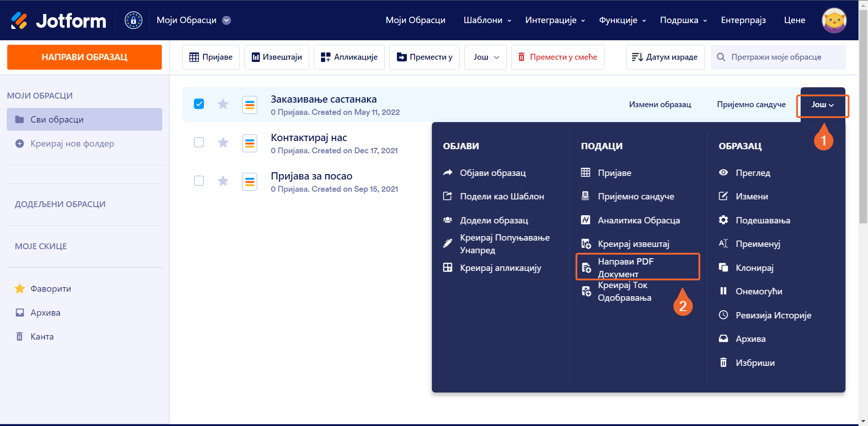Viewport: 868px width, 426px height.
Task: Click the Аналитика Обрасца chart icon
Action: [x=585, y=220]
